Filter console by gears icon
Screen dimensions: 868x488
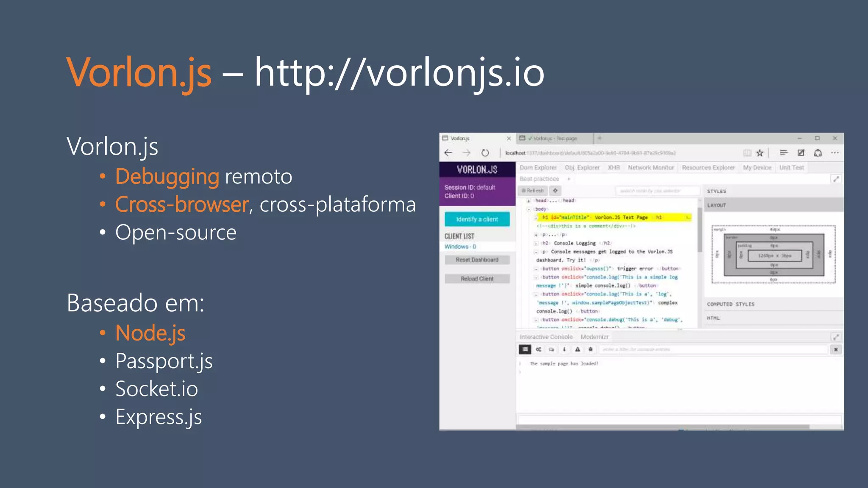(538, 349)
